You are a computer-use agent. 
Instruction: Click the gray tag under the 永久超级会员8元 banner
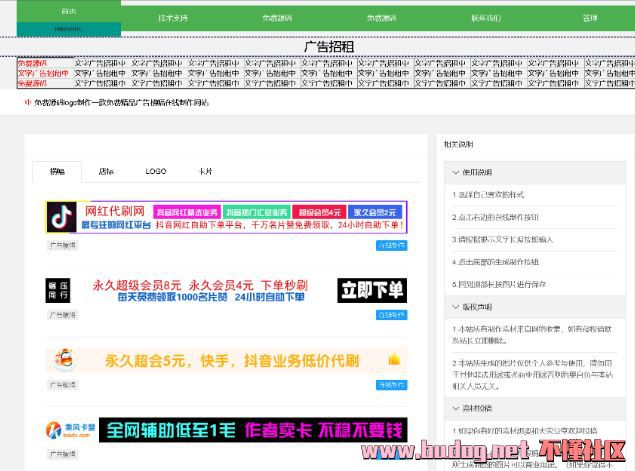(x=62, y=315)
